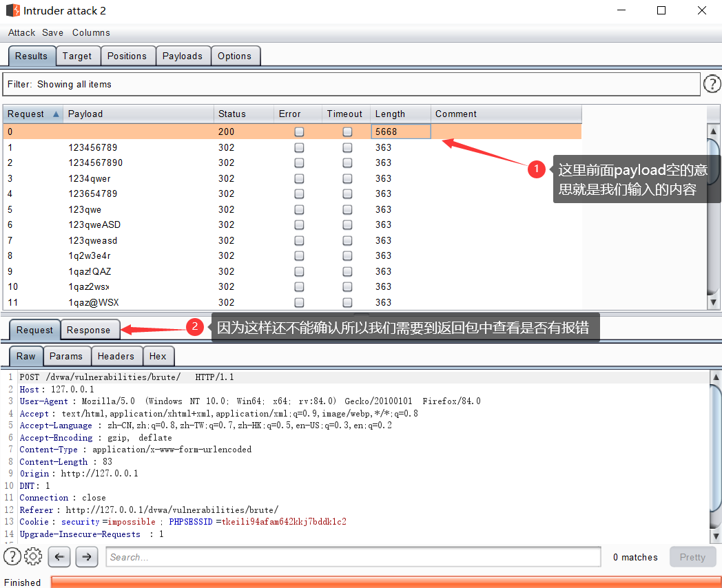
Task: Switch to the Payloads tab
Action: 183,56
